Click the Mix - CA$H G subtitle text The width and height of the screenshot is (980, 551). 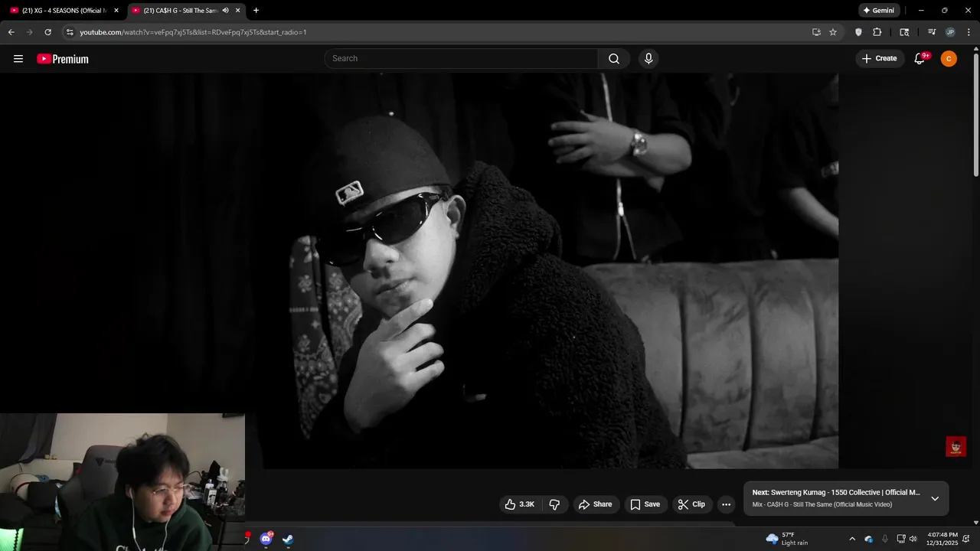tap(822, 505)
